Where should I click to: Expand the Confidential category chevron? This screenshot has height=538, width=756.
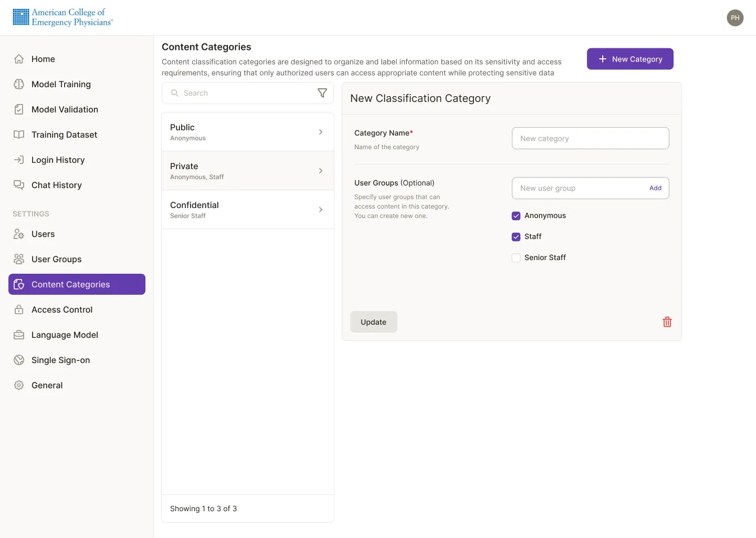321,210
